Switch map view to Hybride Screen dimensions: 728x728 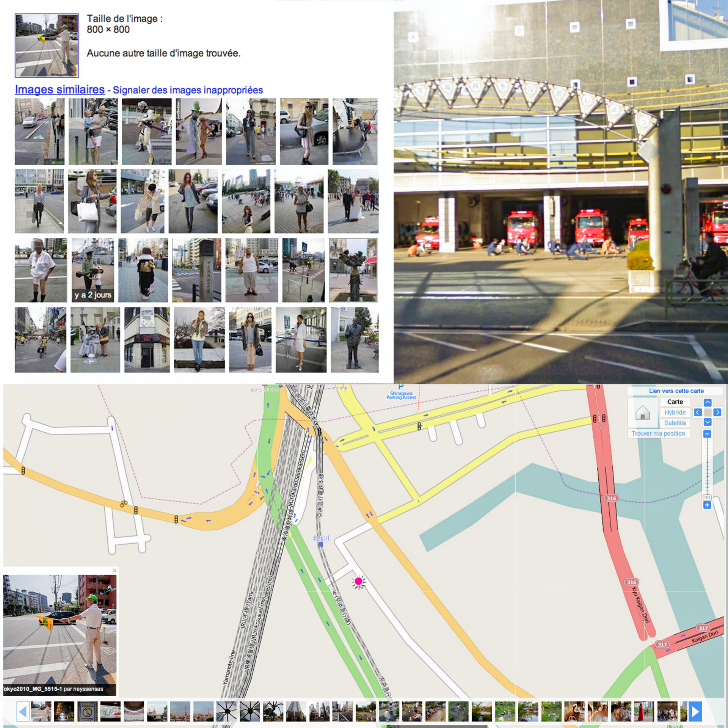click(675, 412)
